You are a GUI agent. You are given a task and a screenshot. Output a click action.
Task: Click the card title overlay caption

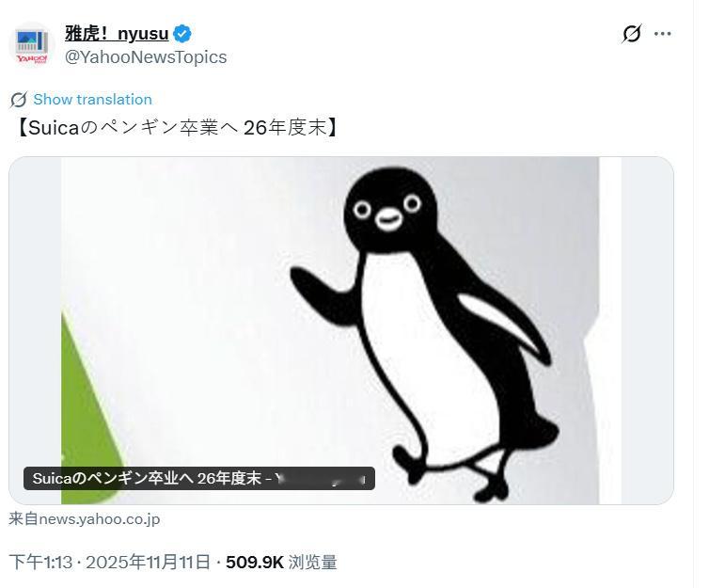click(x=199, y=479)
